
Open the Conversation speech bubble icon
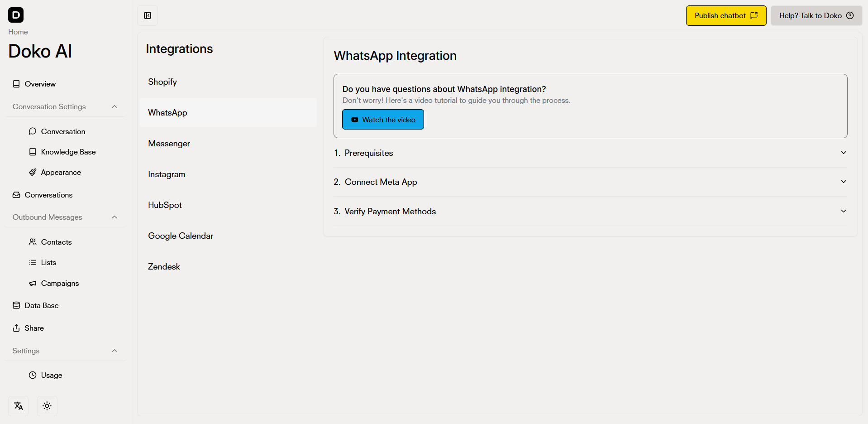coord(32,131)
